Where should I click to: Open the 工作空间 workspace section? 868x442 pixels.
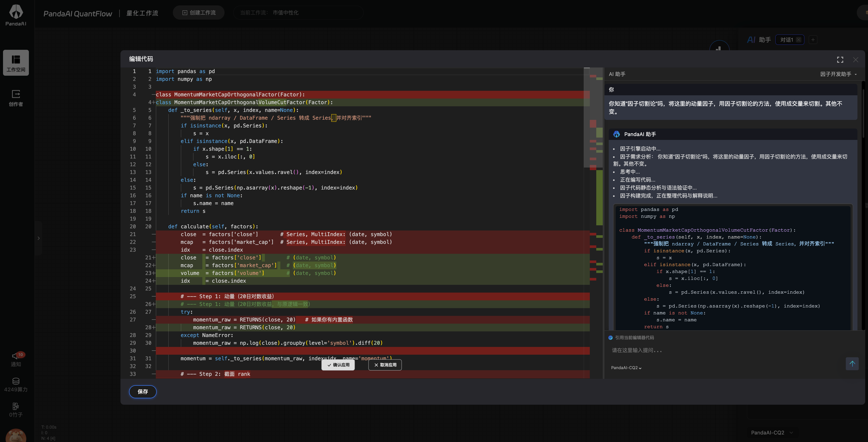click(x=16, y=63)
